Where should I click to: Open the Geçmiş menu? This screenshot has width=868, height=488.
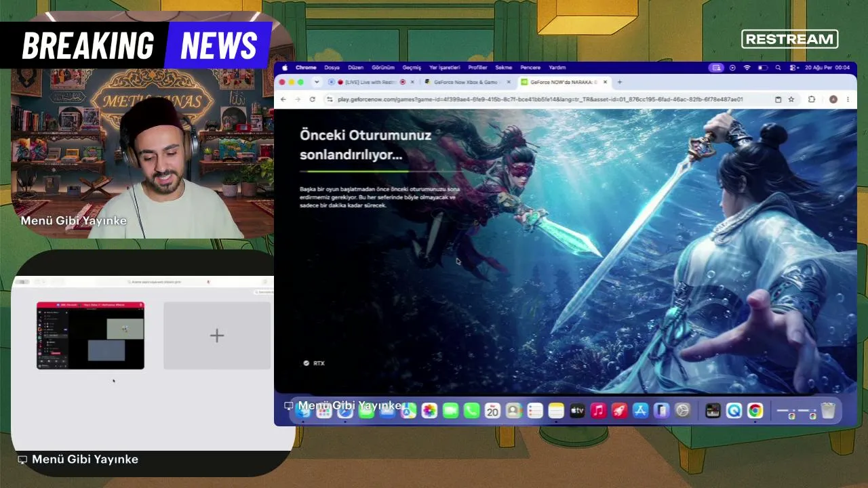(x=412, y=68)
